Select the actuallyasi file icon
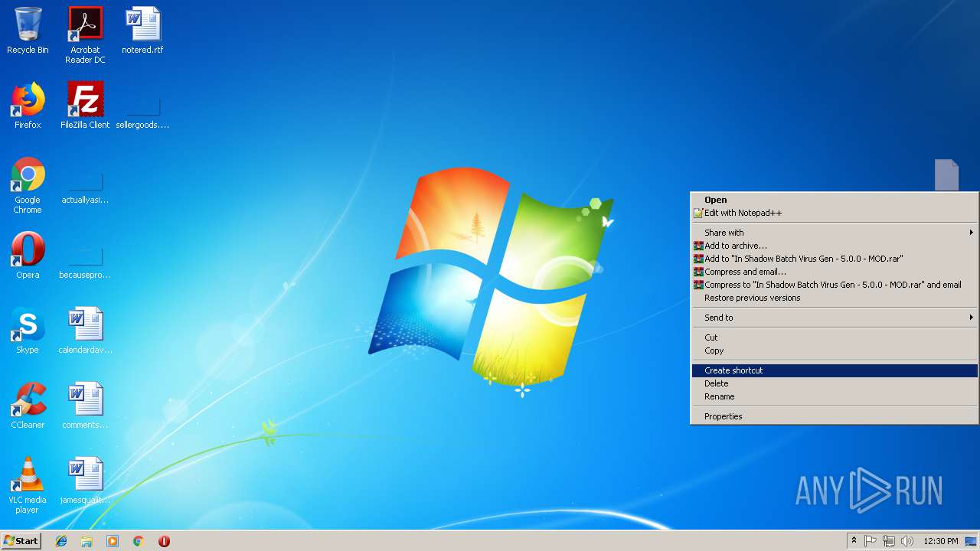The height and width of the screenshot is (551, 980). pyautogui.click(x=85, y=189)
